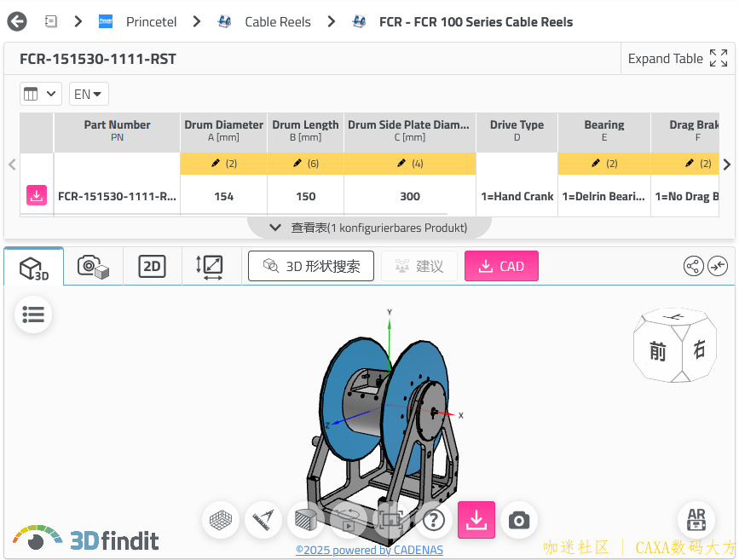The width and height of the screenshot is (739, 560).
Task: Take a screenshot with camera icon
Action: tap(519, 521)
